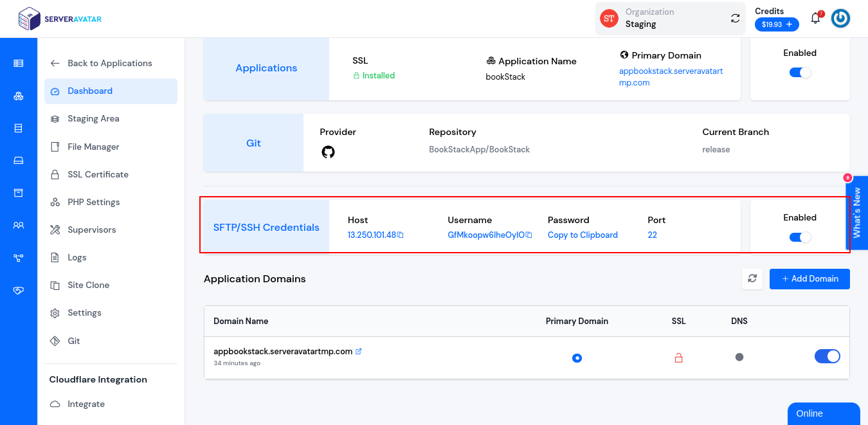Click the red unlocked SSL padlock icon
This screenshot has height=425, width=868.
(678, 357)
